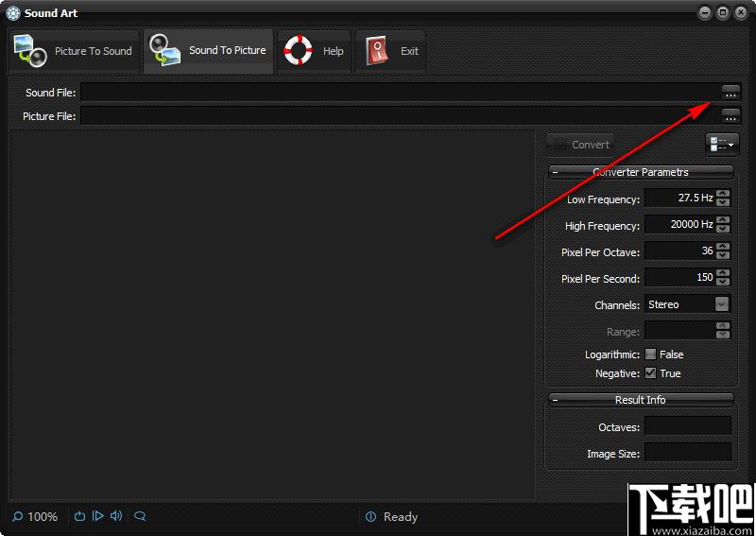This screenshot has width=756, height=536.
Task: Increase High Frequency with up arrow
Action: click(723, 220)
